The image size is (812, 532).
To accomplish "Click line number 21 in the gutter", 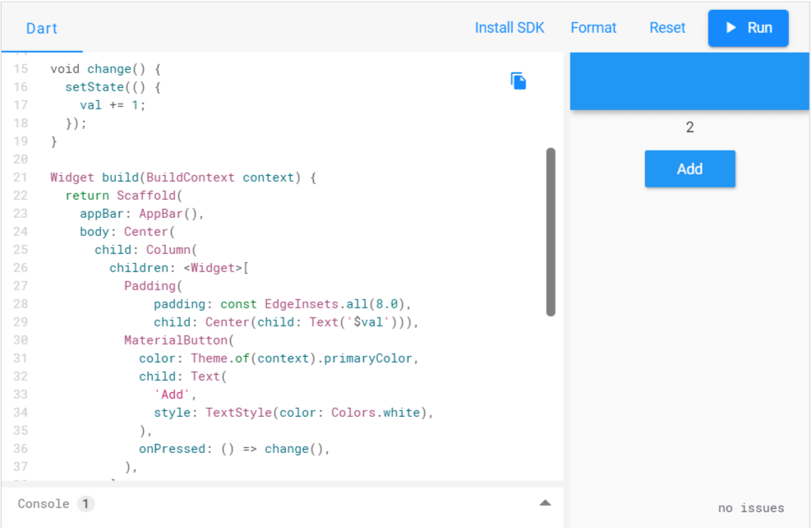I will (x=21, y=178).
